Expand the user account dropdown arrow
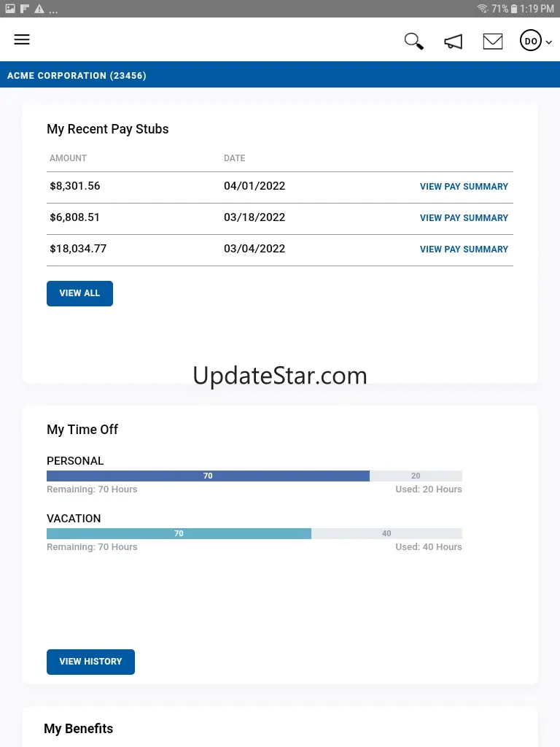The width and height of the screenshot is (560, 747). coord(548,42)
